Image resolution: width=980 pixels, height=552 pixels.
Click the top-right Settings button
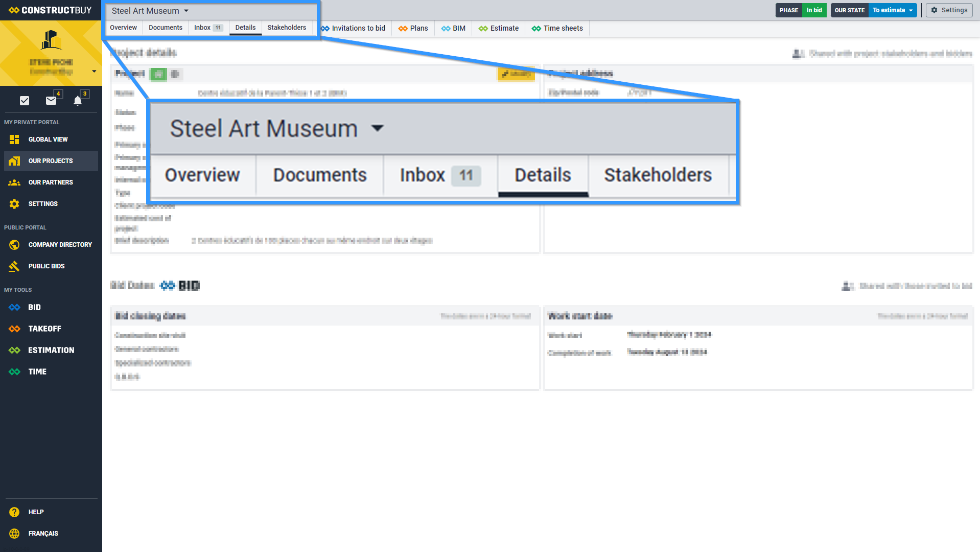click(x=949, y=10)
